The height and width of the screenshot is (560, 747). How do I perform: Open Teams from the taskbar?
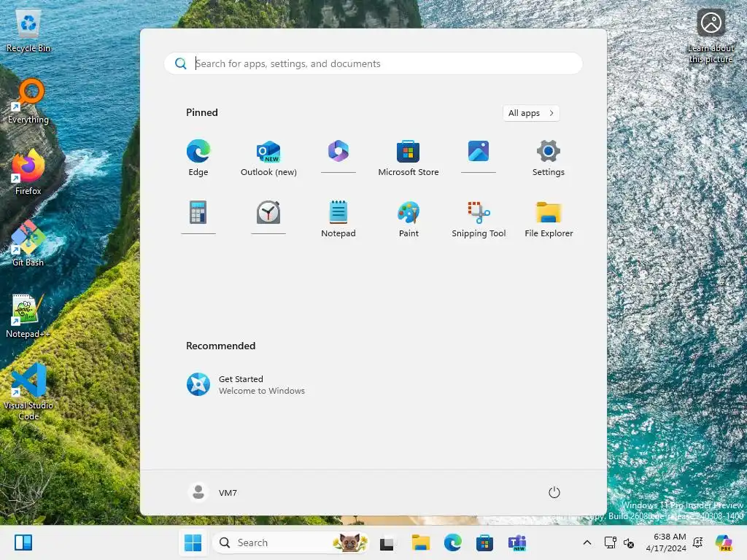[x=517, y=542]
